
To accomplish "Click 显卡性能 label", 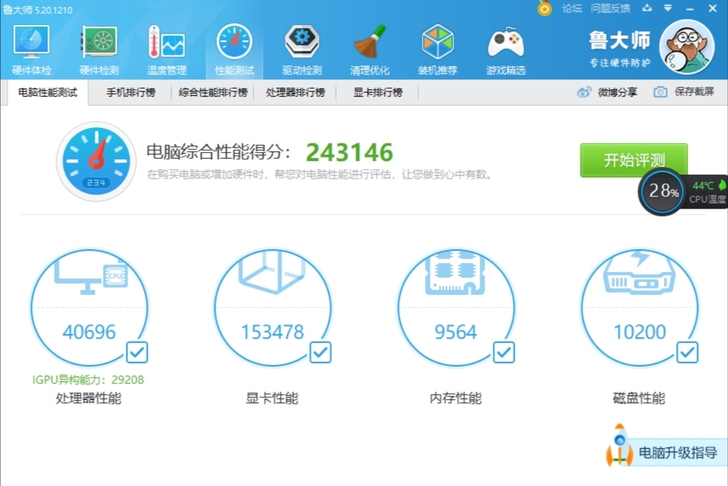I will point(272,398).
